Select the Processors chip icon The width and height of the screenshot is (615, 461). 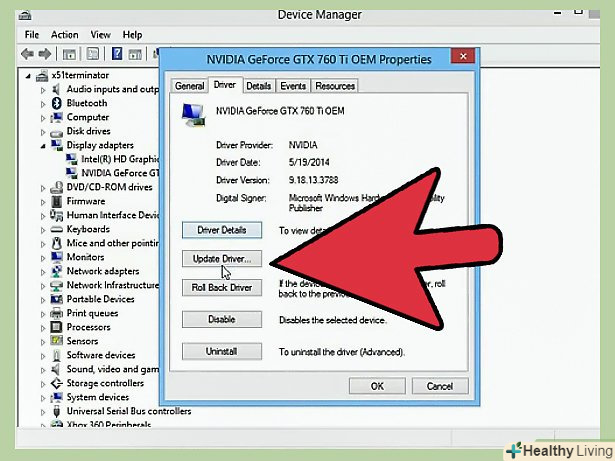pyautogui.click(x=56, y=327)
